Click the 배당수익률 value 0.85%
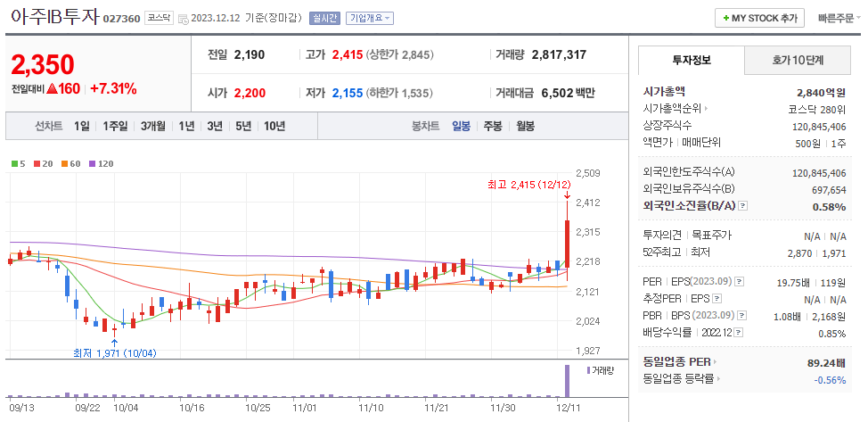Image resolution: width=868 pixels, height=422 pixels. 832,334
